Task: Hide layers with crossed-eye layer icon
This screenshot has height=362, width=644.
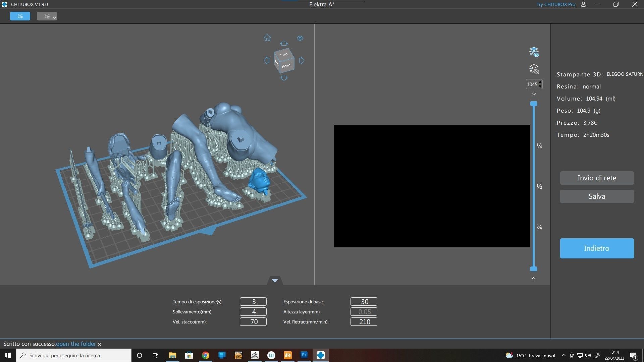Action: (534, 69)
